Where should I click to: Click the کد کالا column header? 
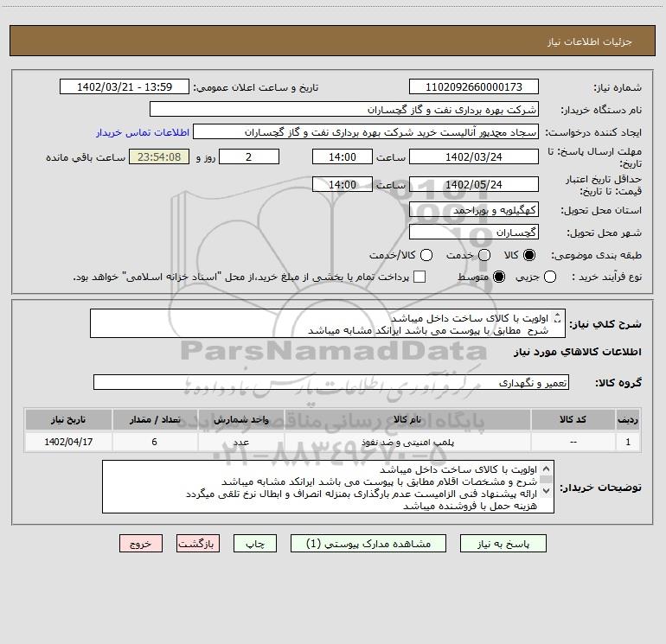(573, 419)
